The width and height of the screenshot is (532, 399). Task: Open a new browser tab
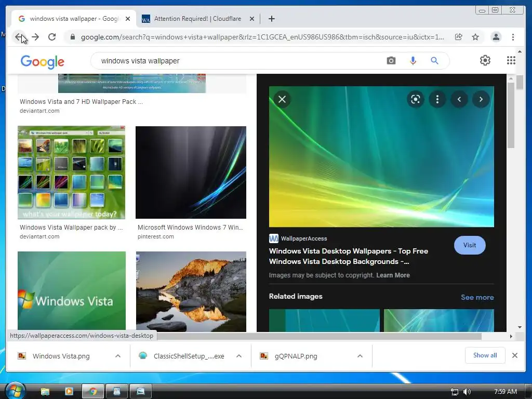271,19
